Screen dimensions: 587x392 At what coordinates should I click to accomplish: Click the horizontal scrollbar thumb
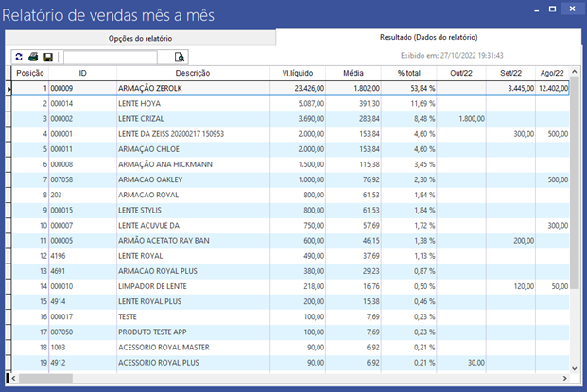45,378
